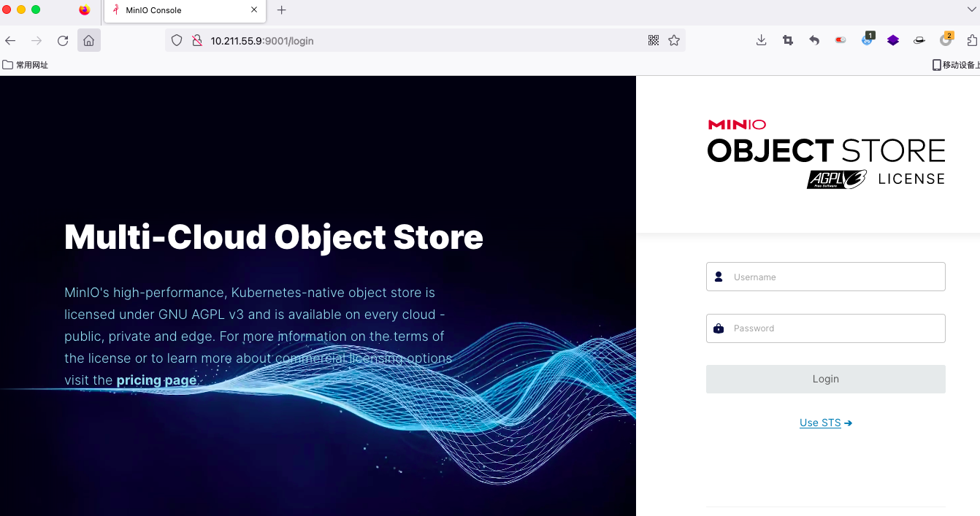Open a new browser tab
The width and height of the screenshot is (980, 516).
[282, 11]
